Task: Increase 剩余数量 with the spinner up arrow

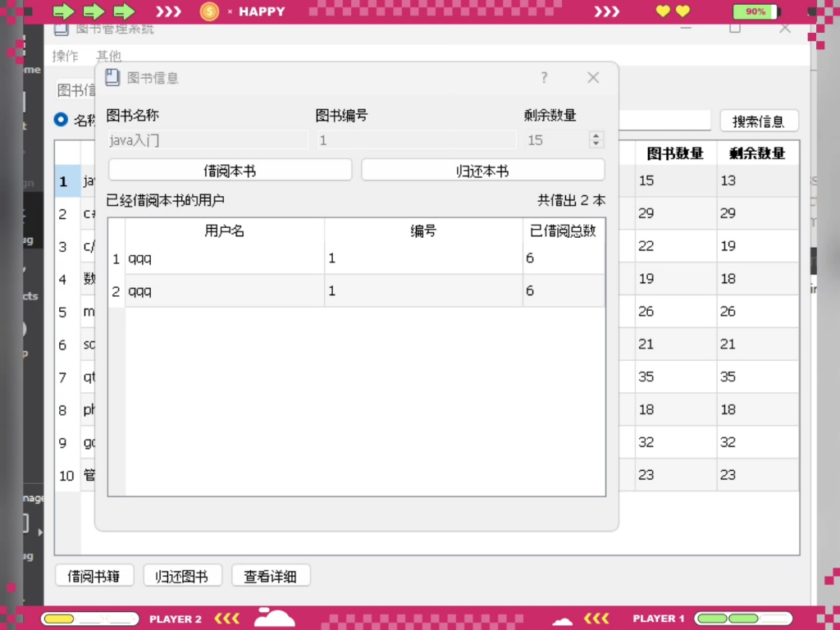Action: click(596, 135)
